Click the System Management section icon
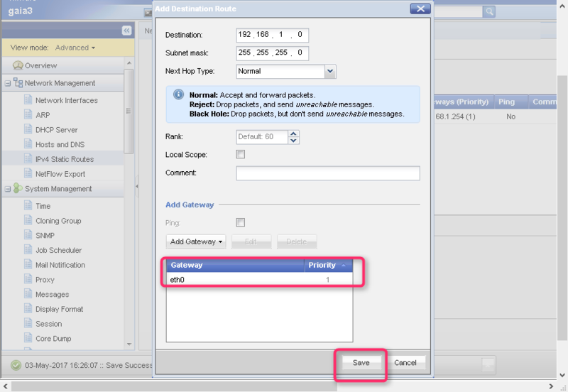The height and width of the screenshot is (392, 568). pos(18,188)
